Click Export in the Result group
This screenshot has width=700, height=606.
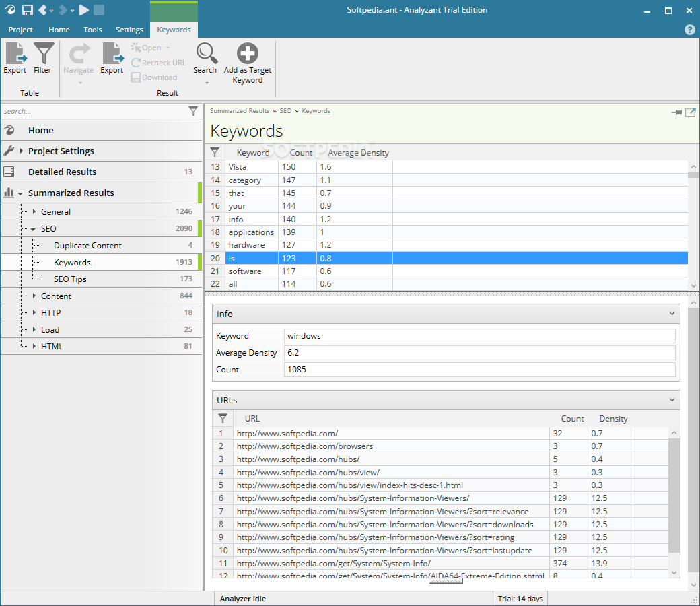pos(112,59)
